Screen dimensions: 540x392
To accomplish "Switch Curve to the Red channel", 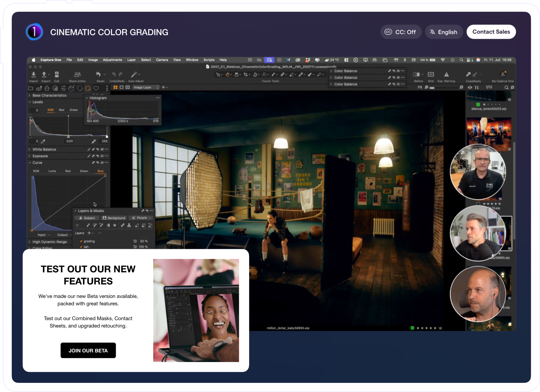I will 68,171.
